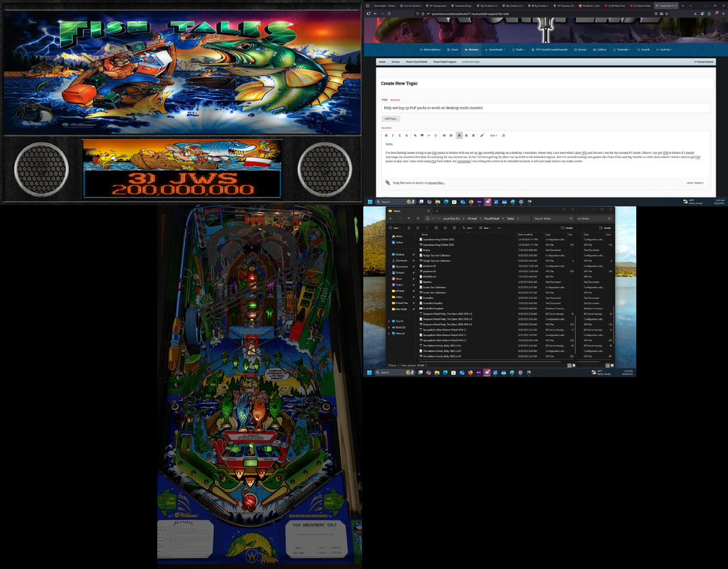The image size is (728, 569).
Task: Click the Add Tags button
Action: [391, 119]
